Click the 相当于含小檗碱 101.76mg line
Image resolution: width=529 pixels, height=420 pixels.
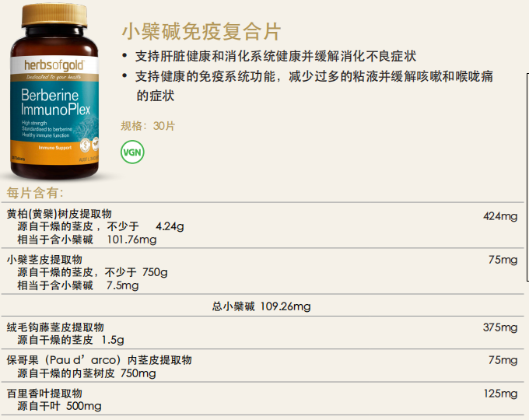(x=87, y=240)
